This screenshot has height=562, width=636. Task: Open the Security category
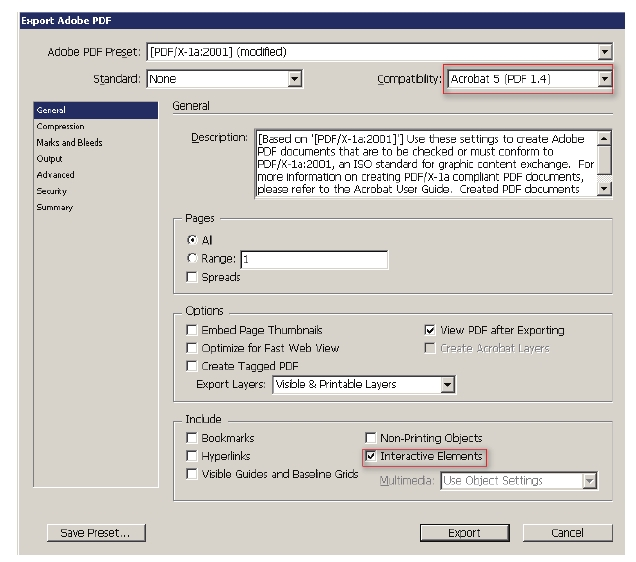click(x=52, y=191)
